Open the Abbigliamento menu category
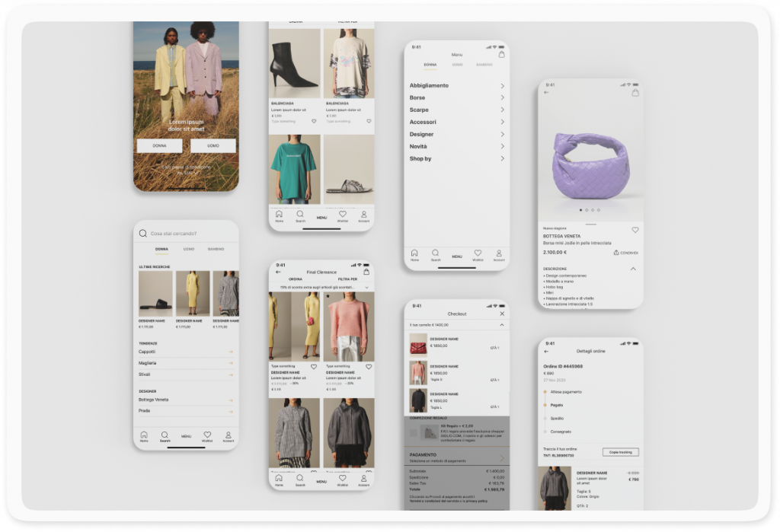This screenshot has height=532, width=780. (x=456, y=86)
